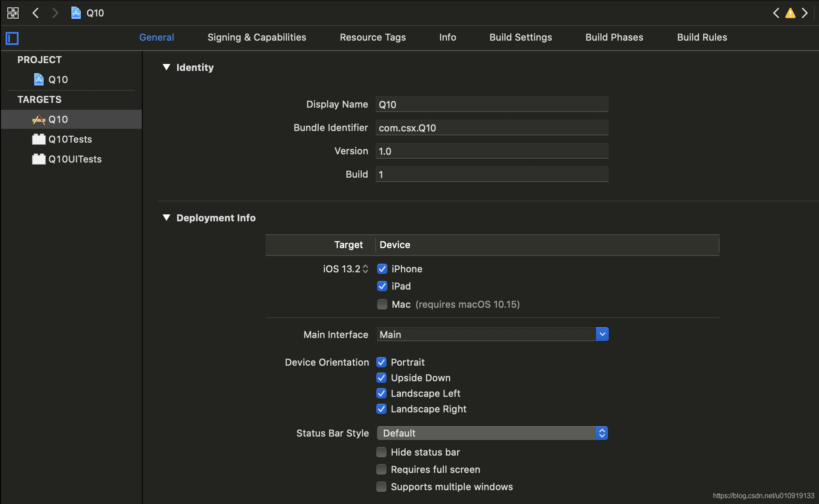Collapse the Deployment Info section

click(166, 217)
